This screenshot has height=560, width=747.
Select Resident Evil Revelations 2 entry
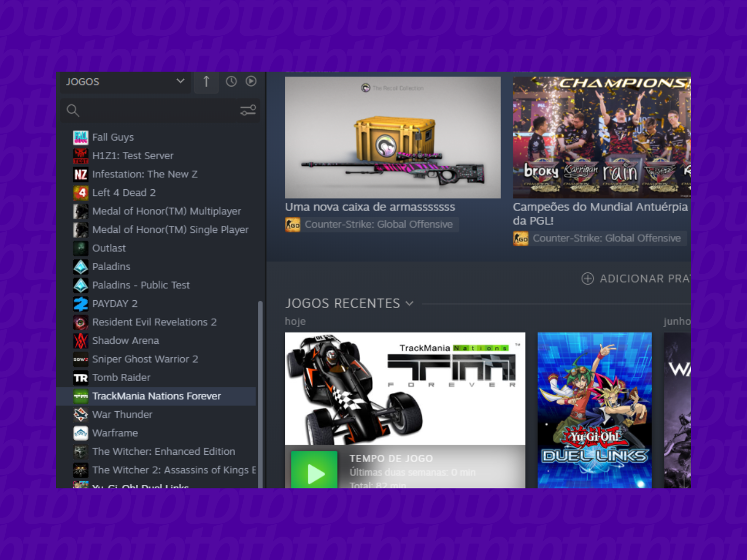point(156,323)
